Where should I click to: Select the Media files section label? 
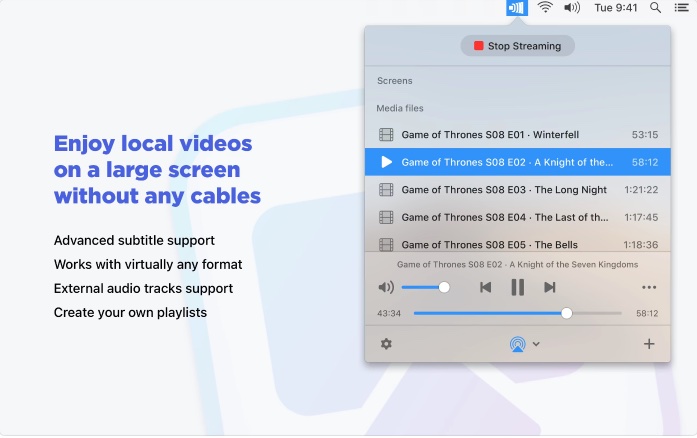[400, 108]
